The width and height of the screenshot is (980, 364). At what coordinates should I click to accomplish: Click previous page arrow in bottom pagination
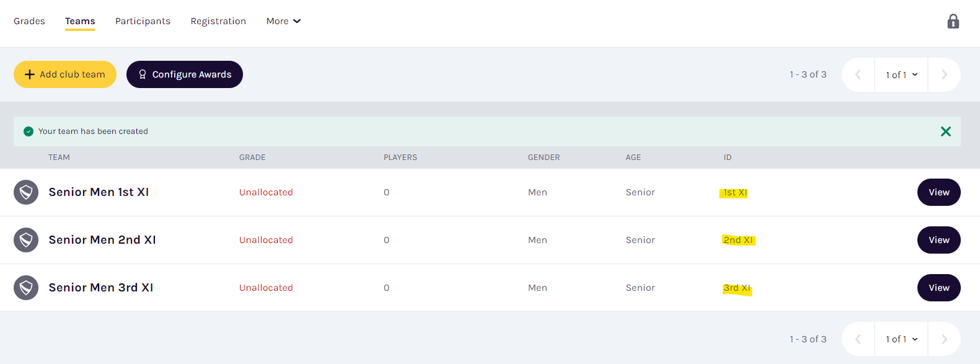[x=859, y=339]
